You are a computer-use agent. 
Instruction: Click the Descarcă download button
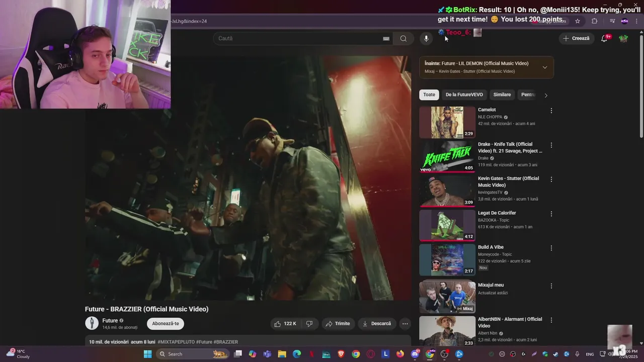(x=377, y=324)
